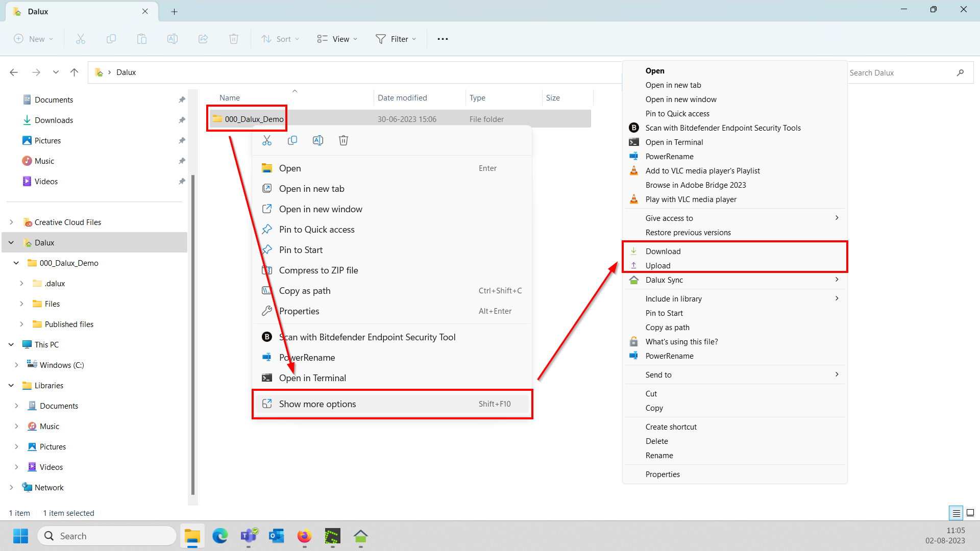Click the cut icon in context menu
The height and width of the screenshot is (551, 980).
pos(267,140)
